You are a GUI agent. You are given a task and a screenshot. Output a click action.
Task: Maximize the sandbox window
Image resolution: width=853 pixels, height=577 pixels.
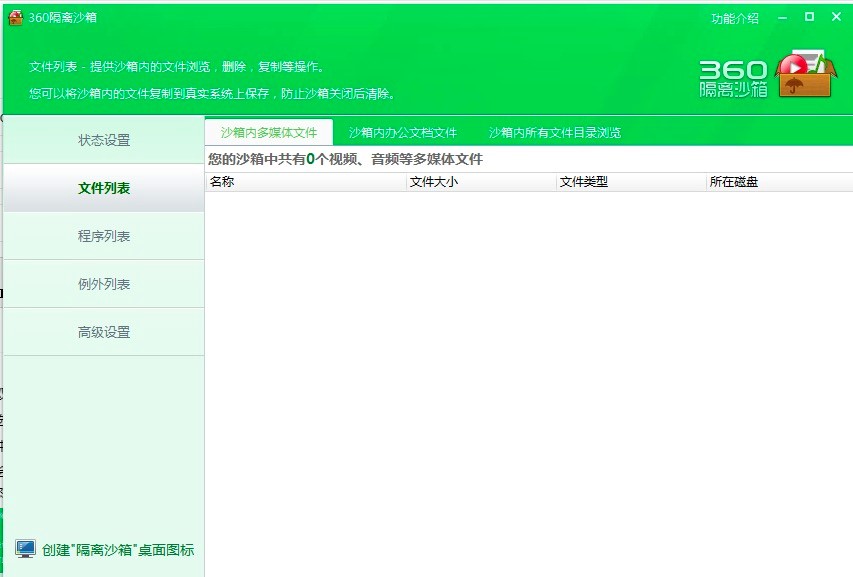point(809,17)
